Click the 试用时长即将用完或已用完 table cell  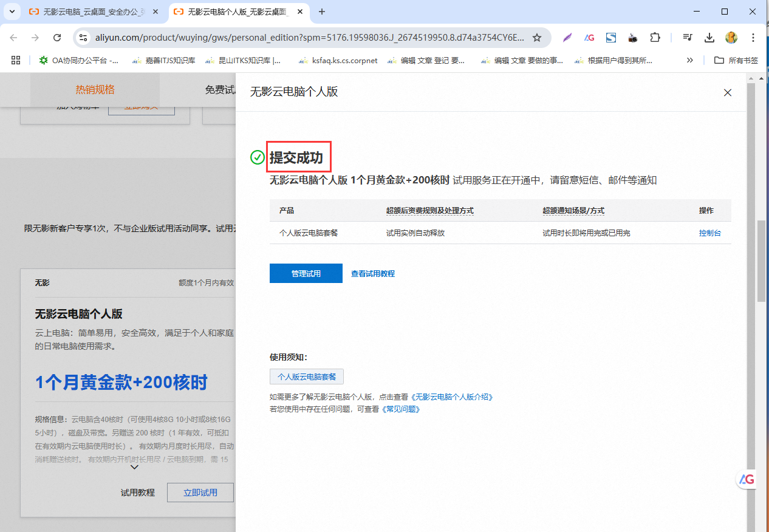click(586, 233)
